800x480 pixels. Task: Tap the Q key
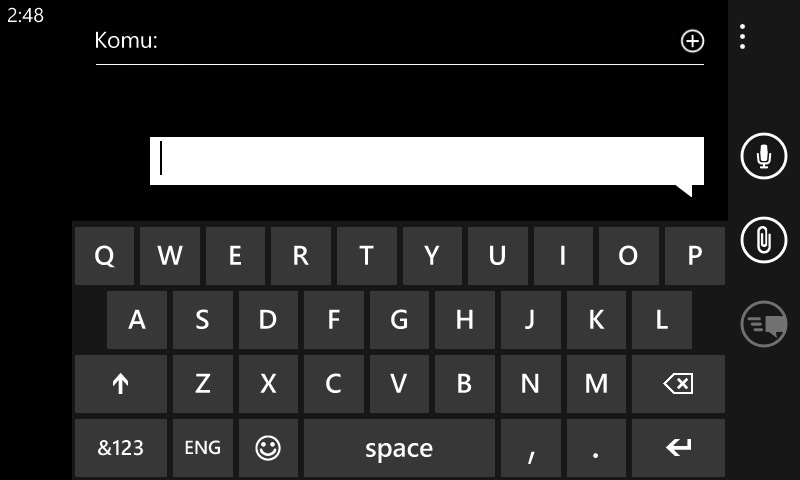click(x=104, y=256)
